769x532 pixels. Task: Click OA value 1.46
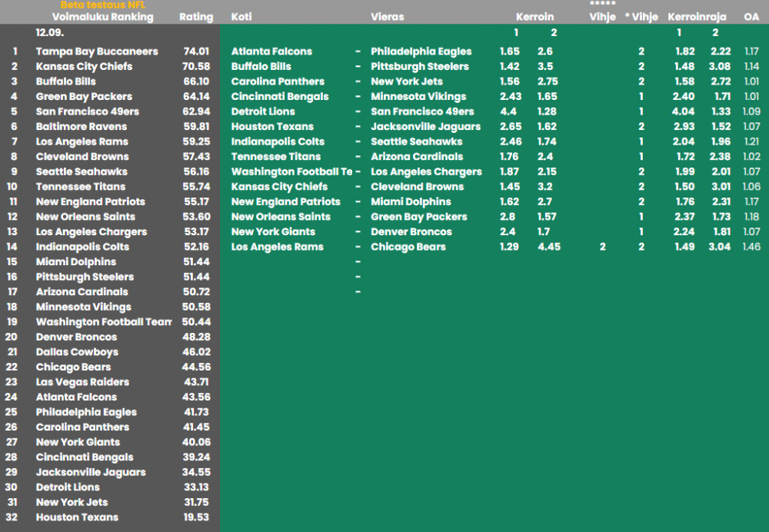click(752, 247)
